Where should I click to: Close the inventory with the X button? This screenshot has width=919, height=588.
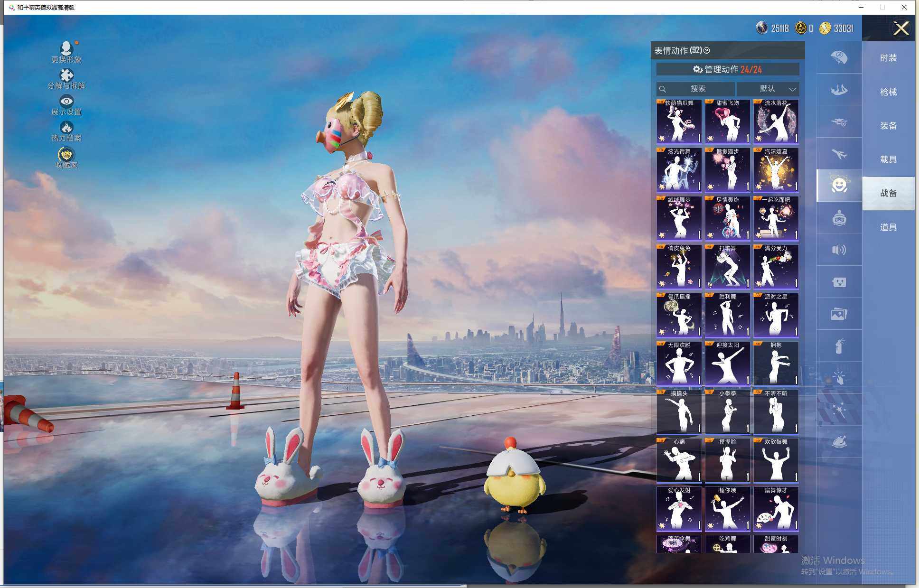[900, 28]
